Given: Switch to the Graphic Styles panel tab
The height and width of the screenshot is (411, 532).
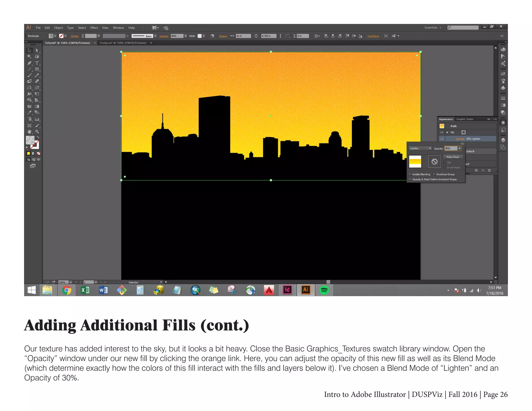Looking at the screenshot, I should click(x=465, y=119).
